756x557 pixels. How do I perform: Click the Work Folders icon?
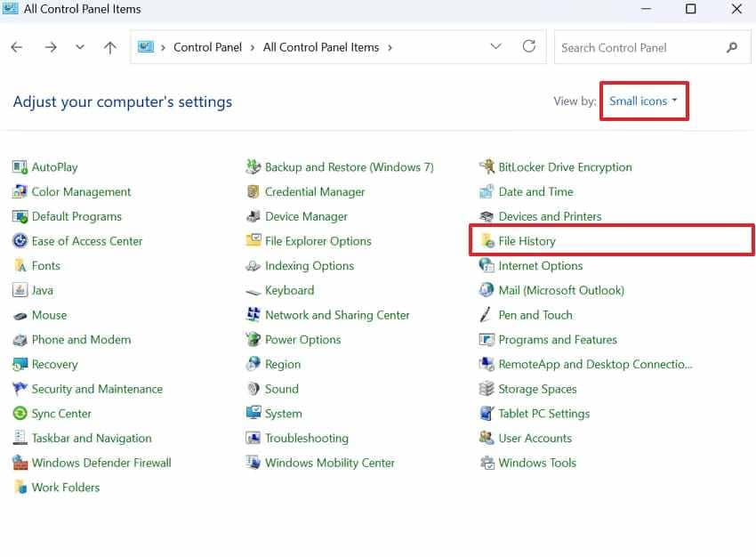tap(20, 488)
